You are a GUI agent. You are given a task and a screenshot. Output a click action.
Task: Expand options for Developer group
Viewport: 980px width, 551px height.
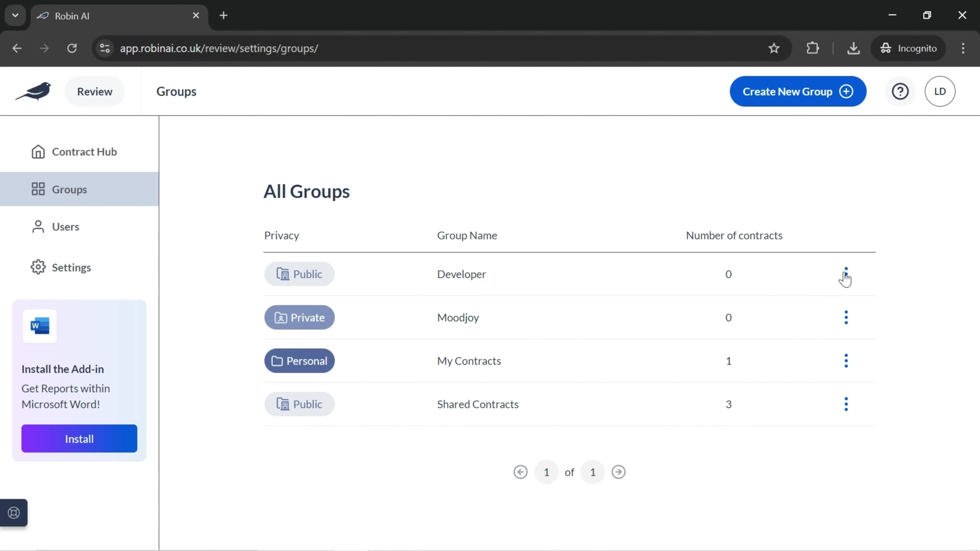846,274
